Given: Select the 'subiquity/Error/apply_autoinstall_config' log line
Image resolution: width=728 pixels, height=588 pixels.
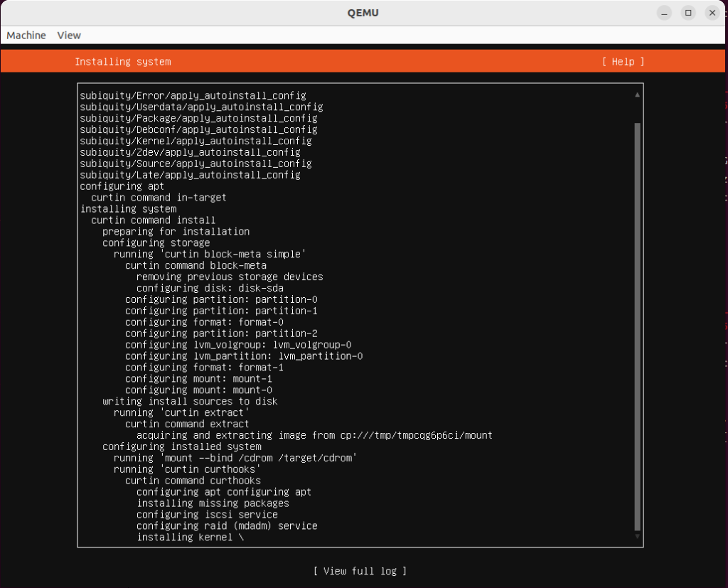Looking at the screenshot, I should click(x=193, y=95).
